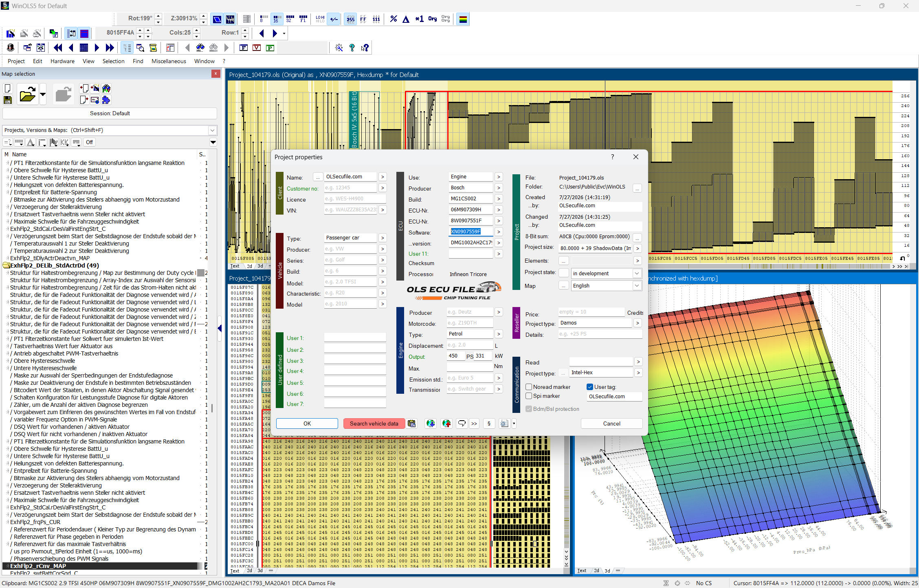This screenshot has height=588, width=919.
Task: Open the Hardware menu
Action: 62,61
